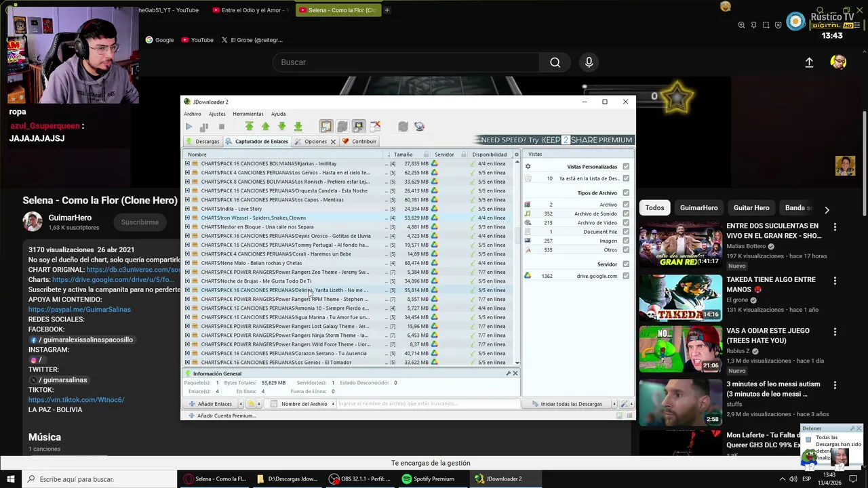Toggle the Tipos de Archivo checkbox
This screenshot has height=488, width=868.
[626, 193]
